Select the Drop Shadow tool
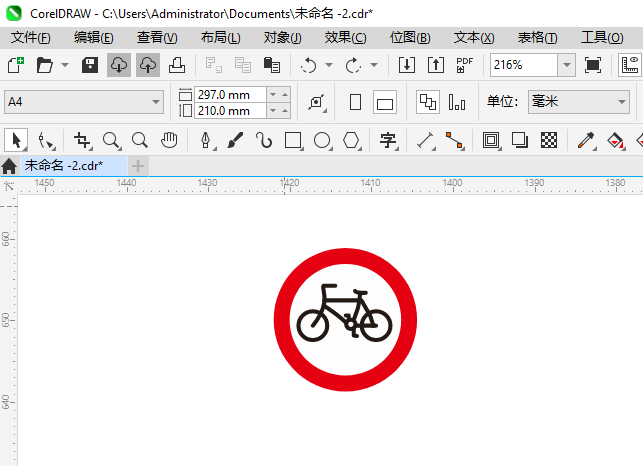 pyautogui.click(x=520, y=140)
